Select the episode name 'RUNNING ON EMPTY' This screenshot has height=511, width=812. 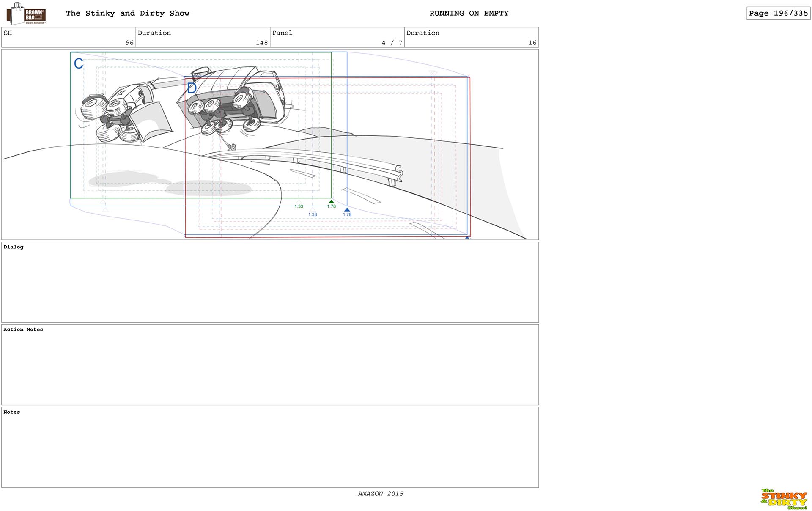coord(469,13)
